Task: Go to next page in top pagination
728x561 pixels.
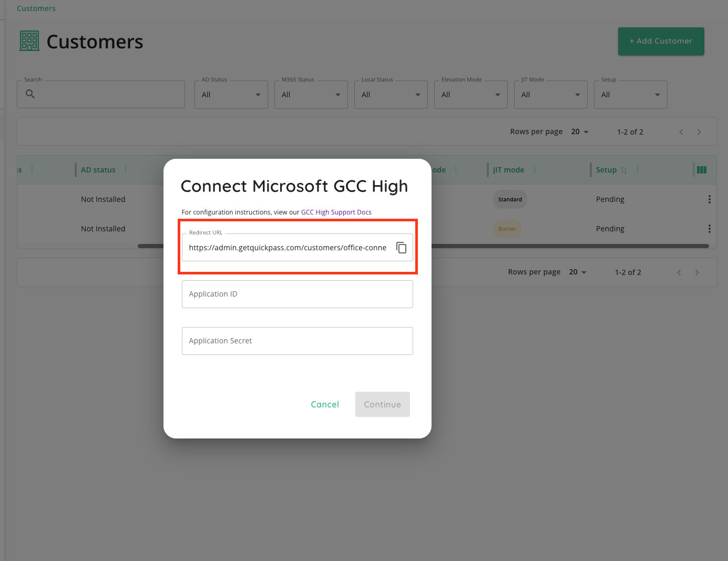Action: (699, 132)
